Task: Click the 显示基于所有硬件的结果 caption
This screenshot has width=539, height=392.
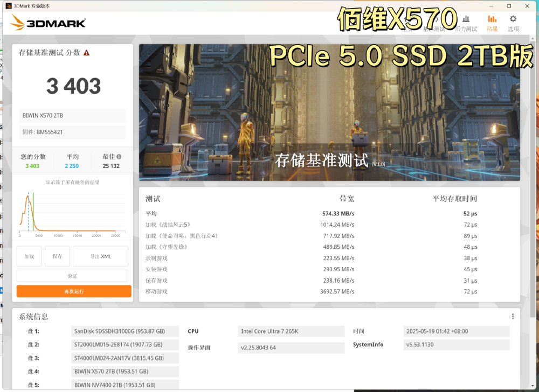Action: pyautogui.click(x=73, y=183)
